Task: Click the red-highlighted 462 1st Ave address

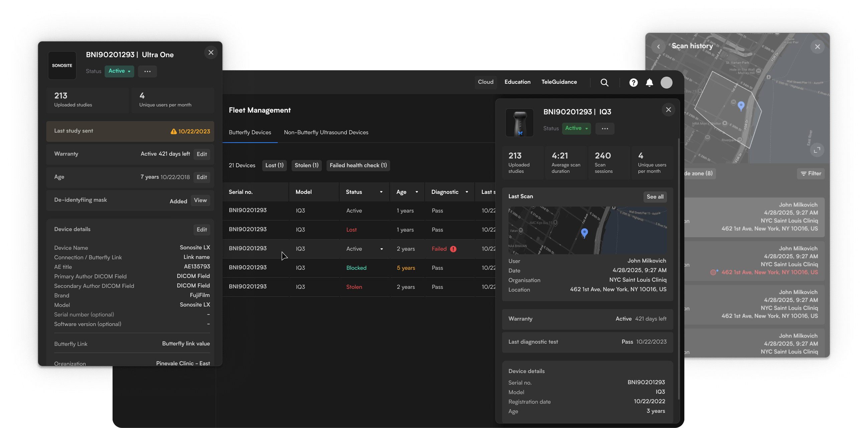Action: pos(769,272)
